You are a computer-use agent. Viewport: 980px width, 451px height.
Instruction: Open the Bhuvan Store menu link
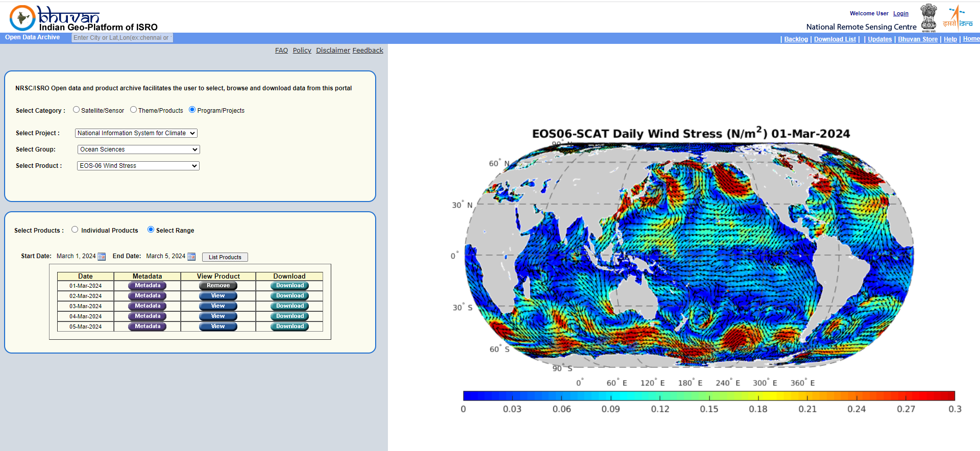click(x=918, y=39)
